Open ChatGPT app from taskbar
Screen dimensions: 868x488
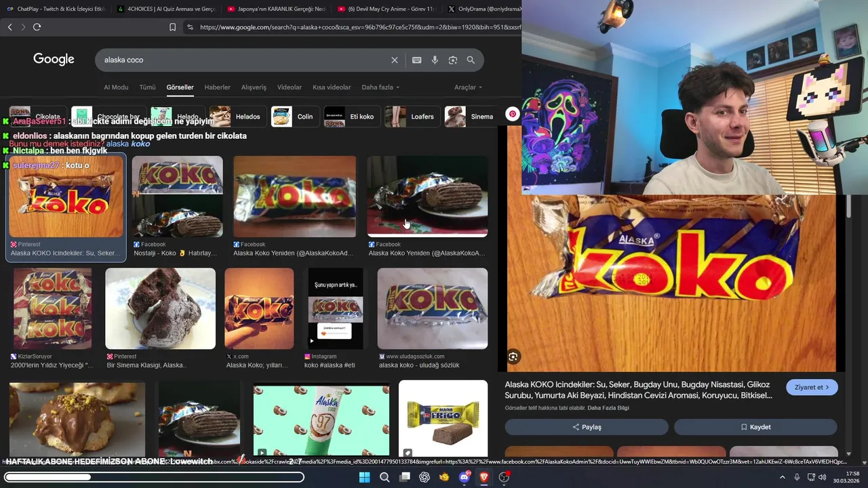pyautogui.click(x=425, y=477)
